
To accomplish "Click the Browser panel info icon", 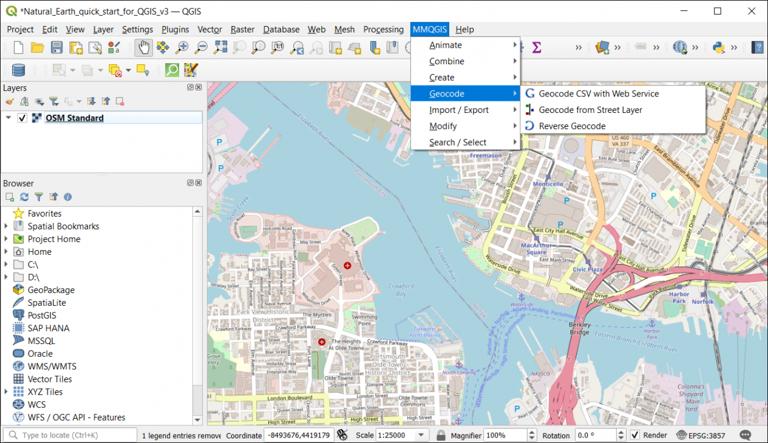I will [x=68, y=197].
